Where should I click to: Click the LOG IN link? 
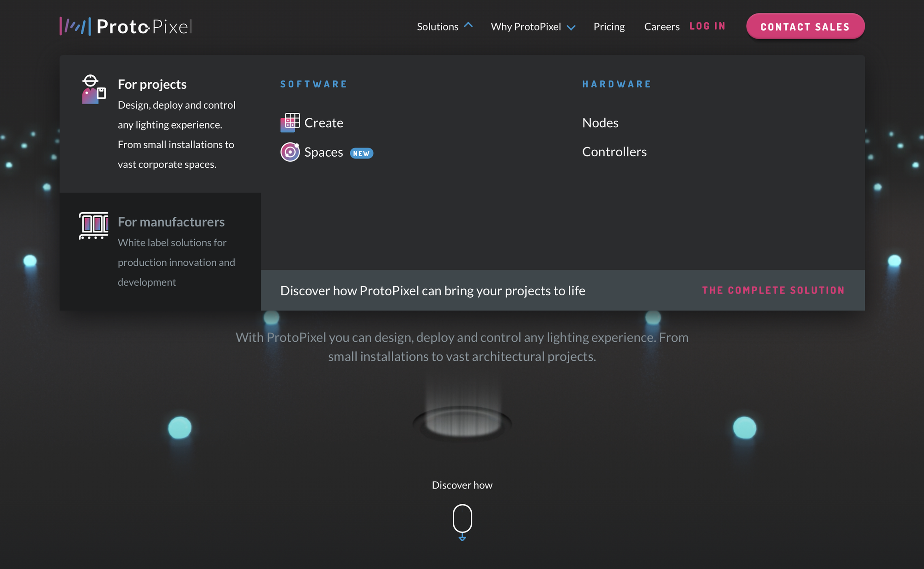707,26
